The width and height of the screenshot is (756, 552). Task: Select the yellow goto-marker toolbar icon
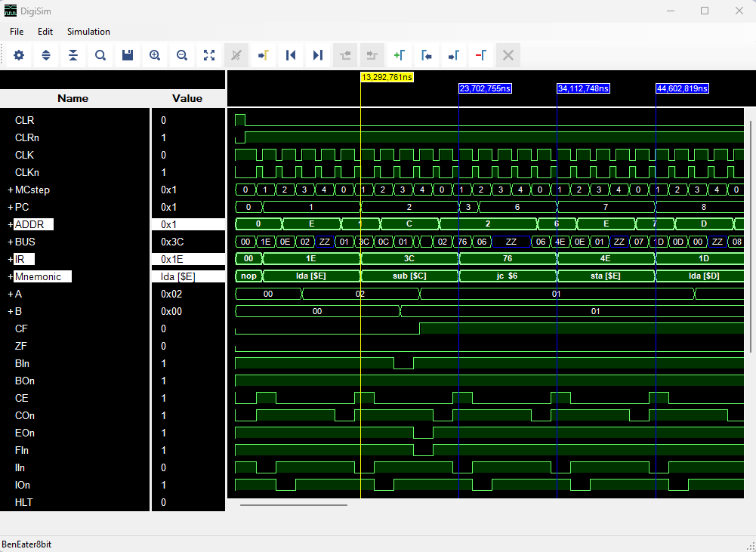(264, 55)
